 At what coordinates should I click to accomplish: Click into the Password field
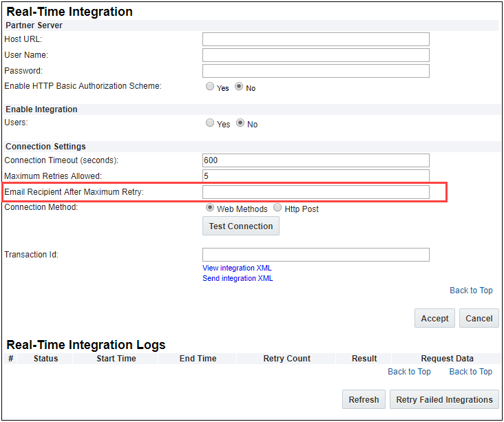click(315, 71)
